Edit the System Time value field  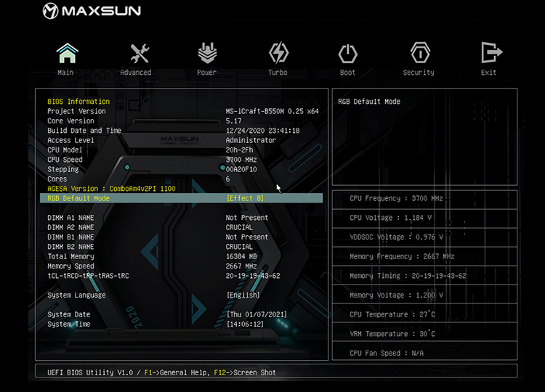[x=245, y=324]
